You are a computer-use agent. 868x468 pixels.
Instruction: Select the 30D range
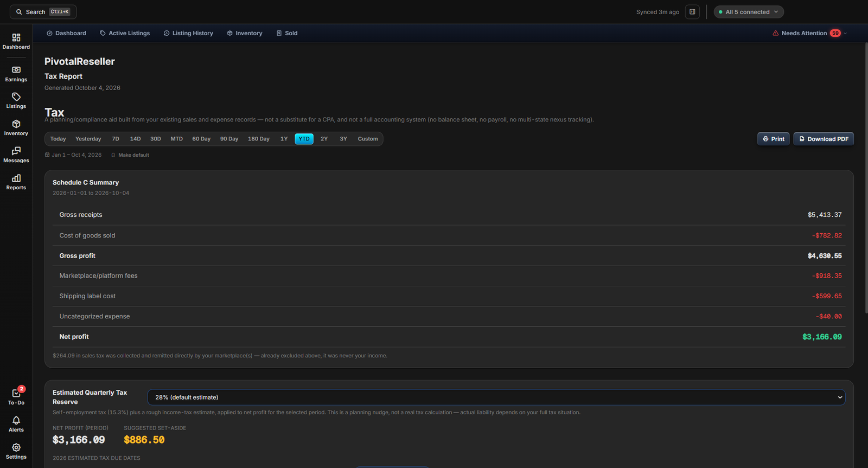pos(156,139)
